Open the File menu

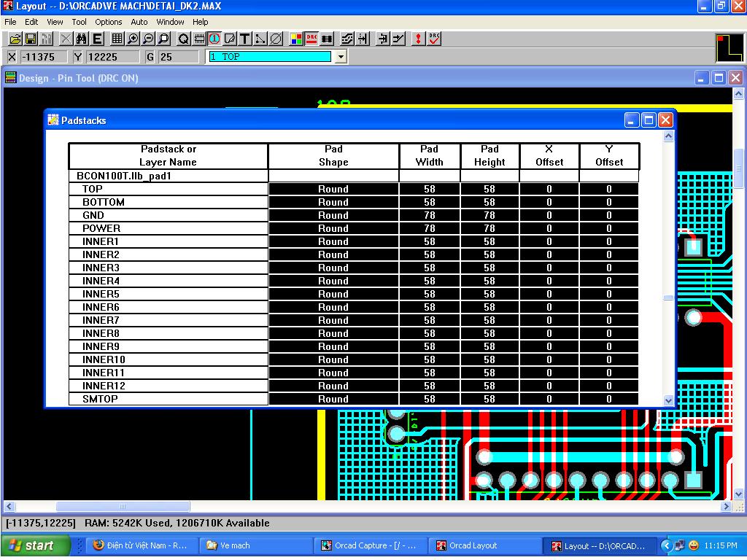pos(10,22)
